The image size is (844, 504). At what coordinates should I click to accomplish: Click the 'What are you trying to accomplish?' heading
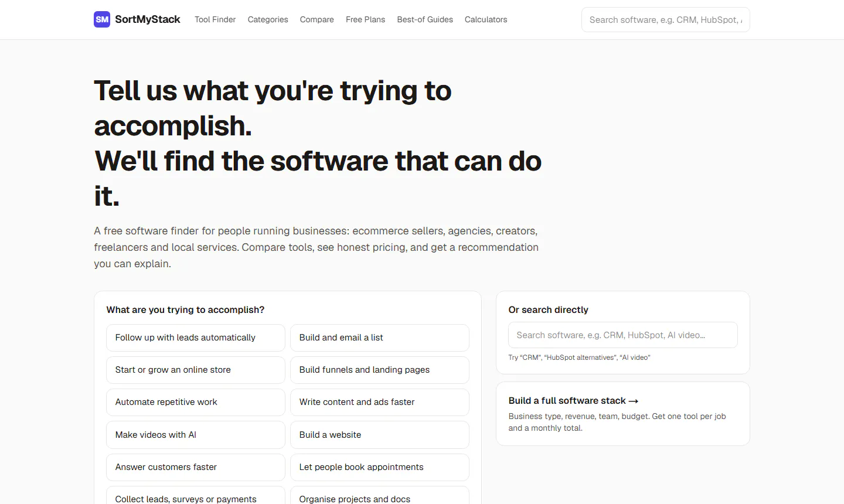[185, 310]
